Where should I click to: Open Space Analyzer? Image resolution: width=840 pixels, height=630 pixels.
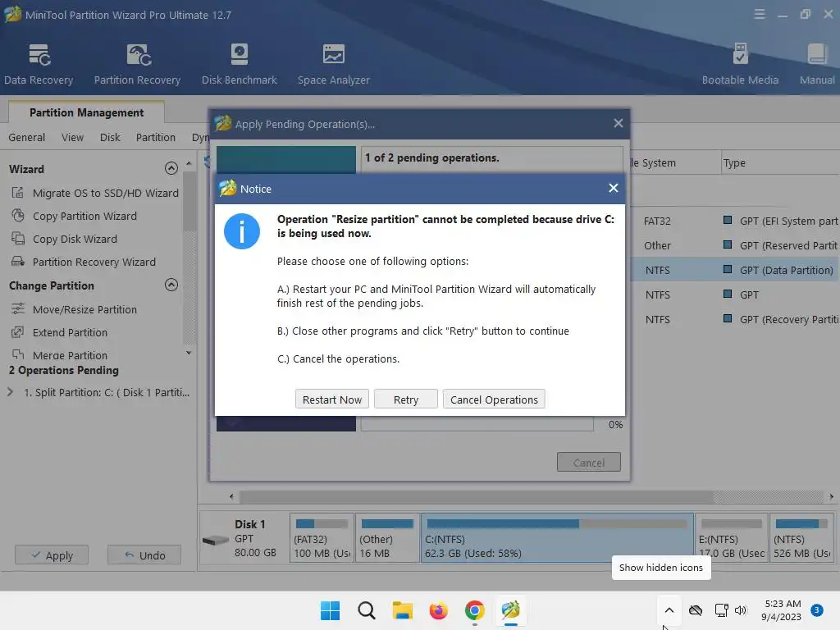coord(333,64)
